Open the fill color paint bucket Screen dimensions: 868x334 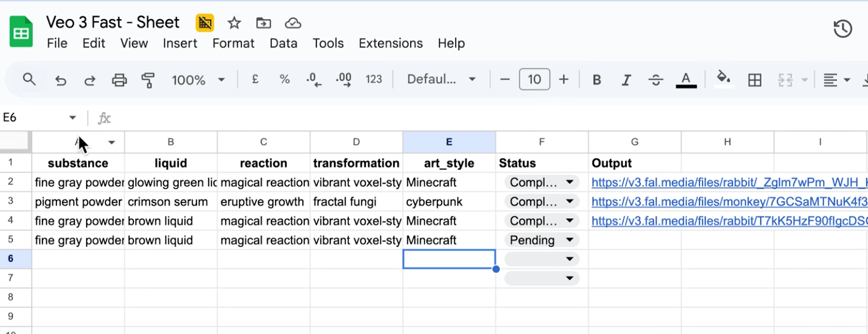(723, 79)
